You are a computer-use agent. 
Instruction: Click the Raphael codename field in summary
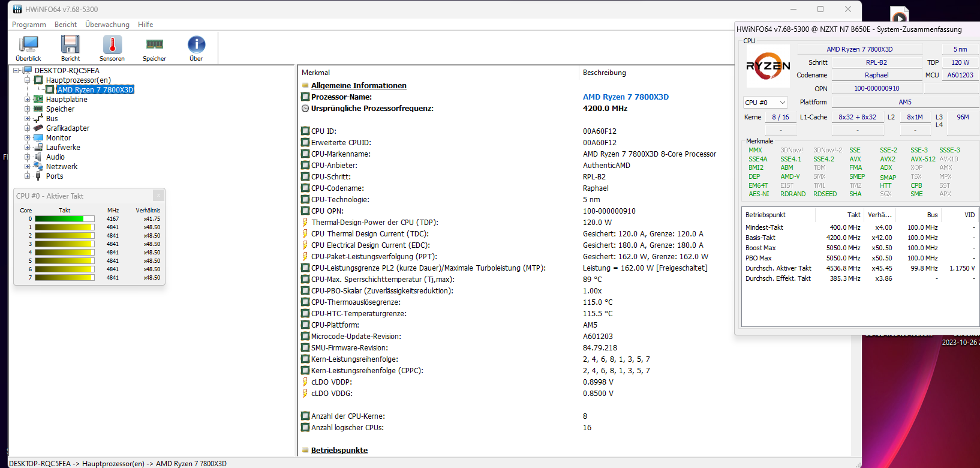877,75
